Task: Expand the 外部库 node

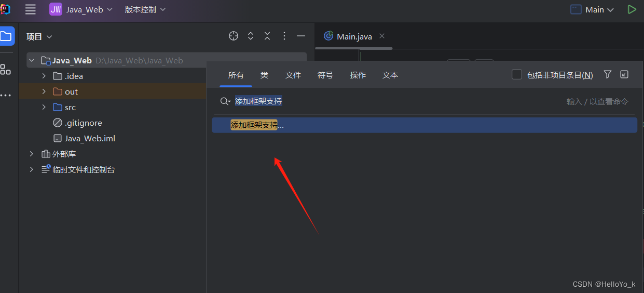Action: (32, 154)
